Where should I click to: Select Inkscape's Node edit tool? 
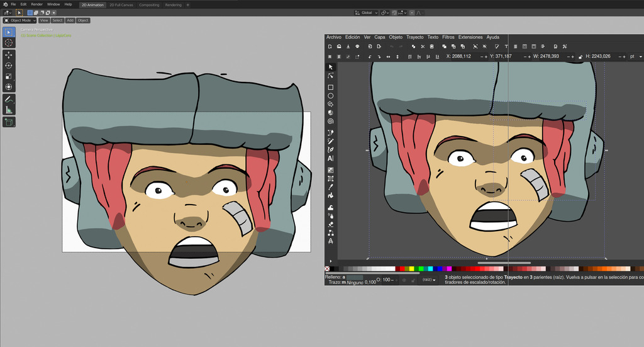pos(331,76)
